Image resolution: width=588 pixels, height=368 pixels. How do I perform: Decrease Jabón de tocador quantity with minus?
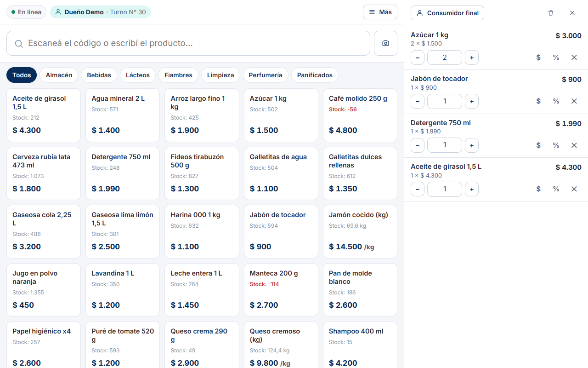click(418, 101)
